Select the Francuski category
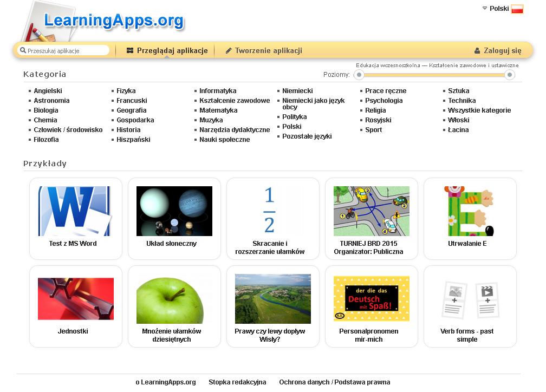This screenshot has width=546, height=392. point(132,100)
